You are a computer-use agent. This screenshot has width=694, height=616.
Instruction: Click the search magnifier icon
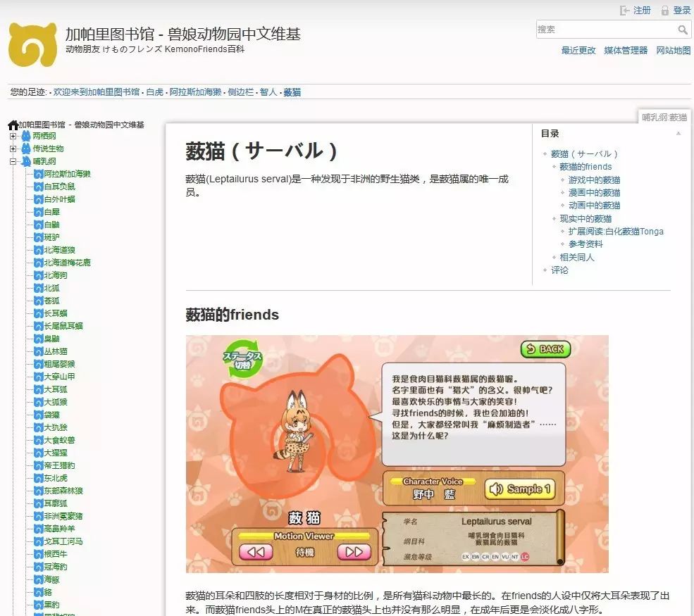pos(683,30)
